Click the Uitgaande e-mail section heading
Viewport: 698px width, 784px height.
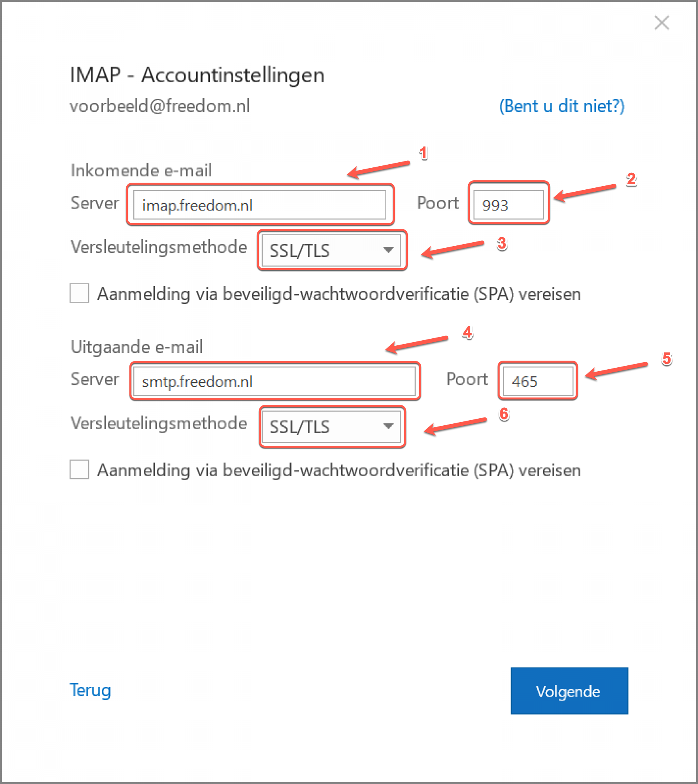click(136, 347)
